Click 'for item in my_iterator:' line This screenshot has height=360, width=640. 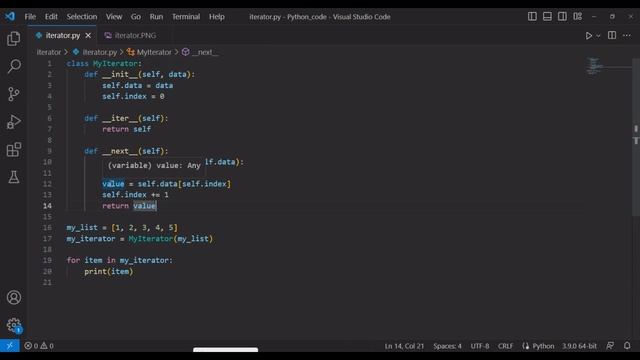(120, 260)
